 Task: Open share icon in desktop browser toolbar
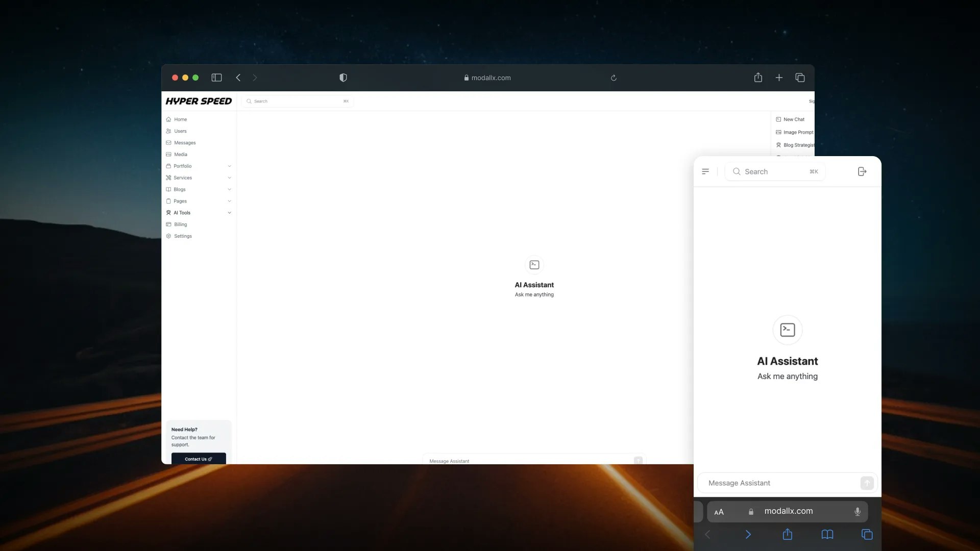tap(758, 77)
